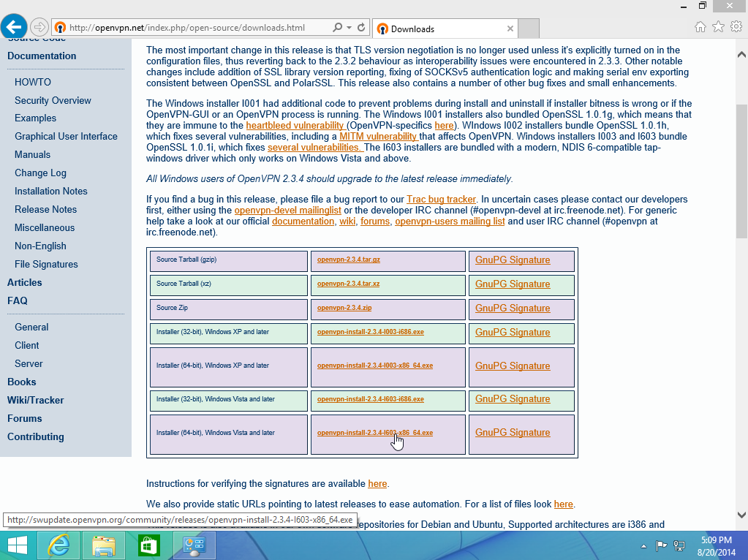Screen dimensions: 748x560
Task: Open the wiki link in paragraph
Action: [347, 222]
